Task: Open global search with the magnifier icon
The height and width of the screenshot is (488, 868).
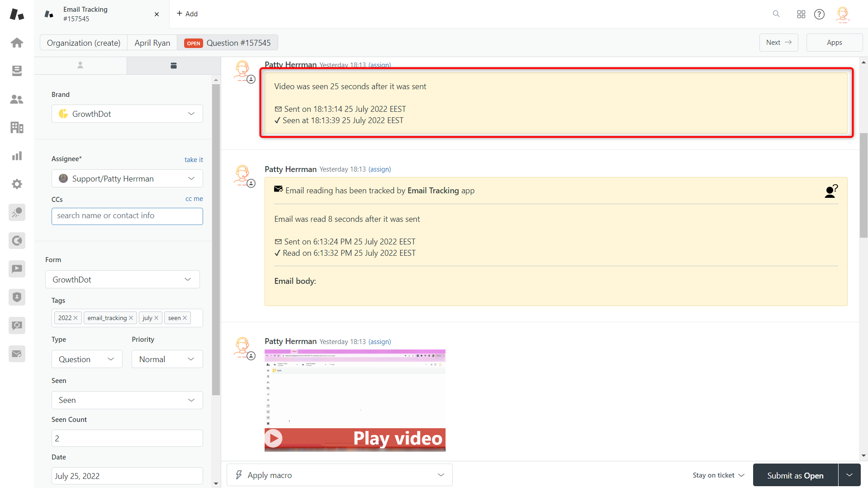Action: (x=776, y=14)
